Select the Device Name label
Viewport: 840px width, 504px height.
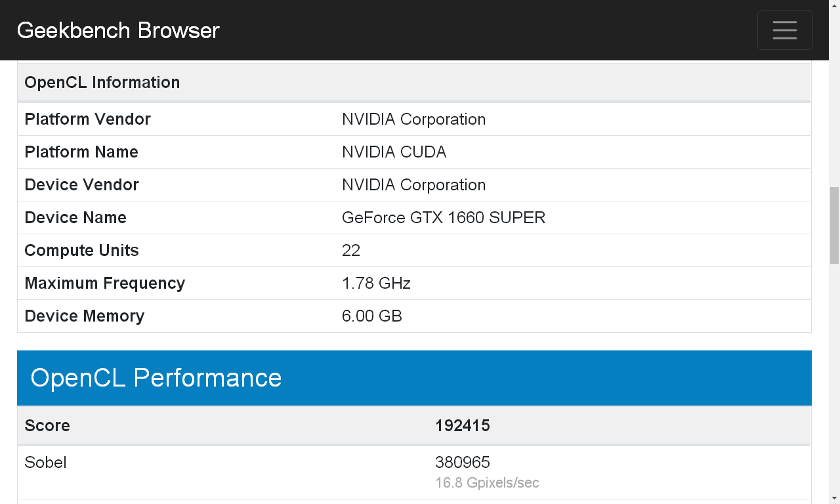pos(75,217)
